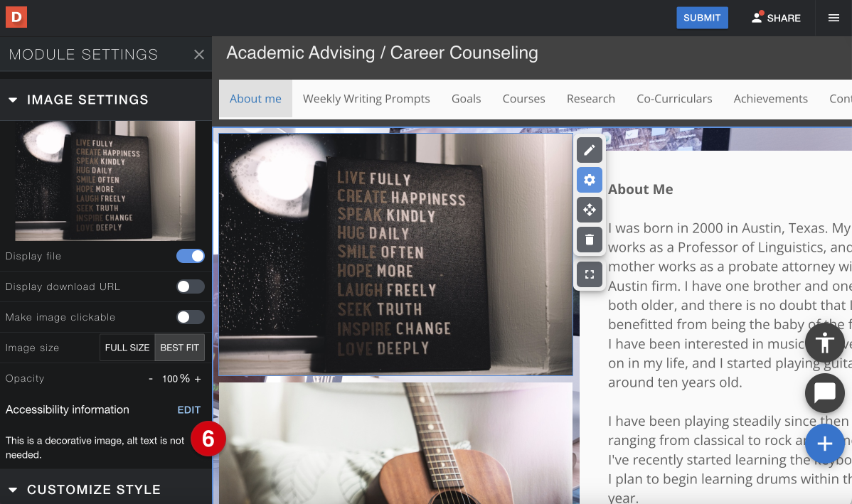Viewport: 852px width, 504px height.
Task: Switch to the Co-Curriculars tab
Action: tap(674, 99)
